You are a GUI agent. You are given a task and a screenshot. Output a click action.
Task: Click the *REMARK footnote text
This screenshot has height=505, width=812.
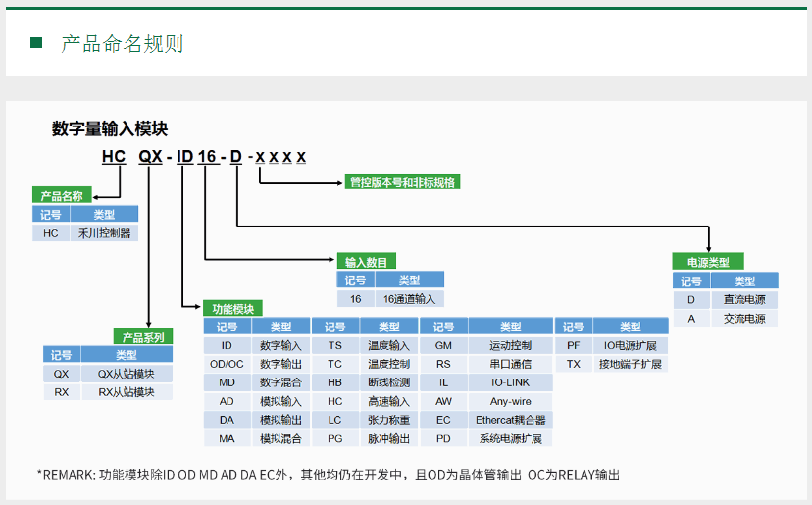[329, 475]
